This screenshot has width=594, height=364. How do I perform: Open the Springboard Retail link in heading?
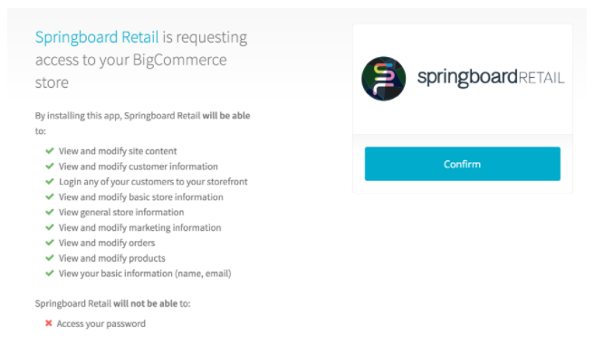tap(97, 37)
